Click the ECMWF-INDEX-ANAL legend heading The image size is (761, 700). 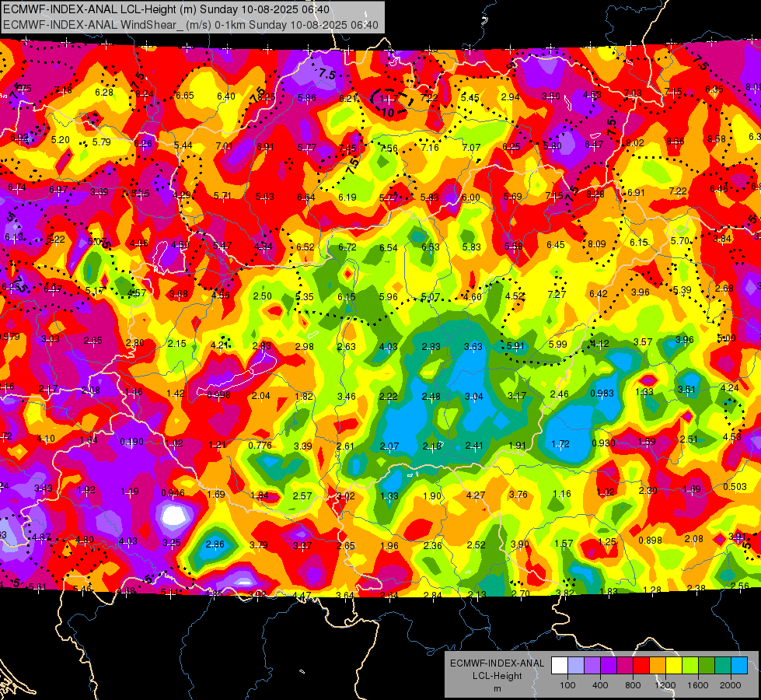(x=497, y=663)
